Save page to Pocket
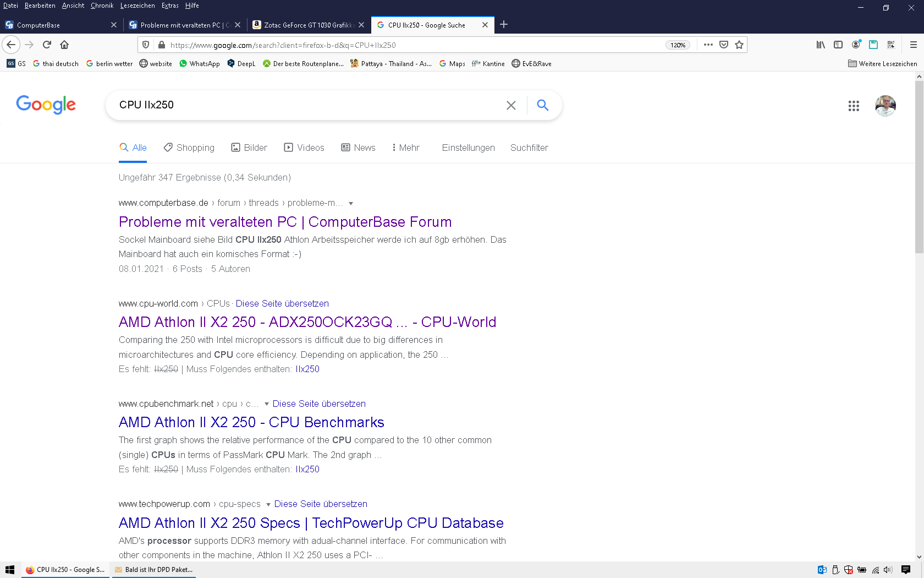The height and width of the screenshot is (578, 924). tap(724, 45)
